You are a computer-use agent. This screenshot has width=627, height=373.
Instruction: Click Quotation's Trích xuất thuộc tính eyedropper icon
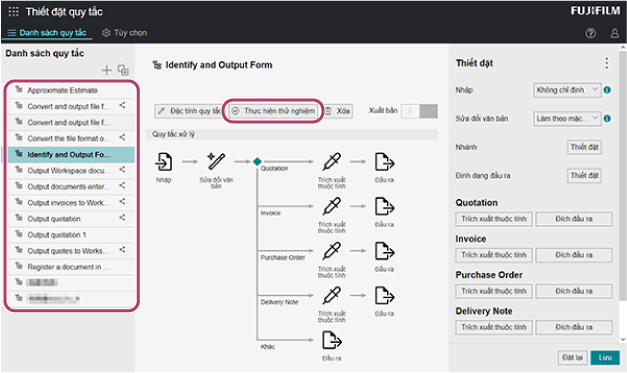pyautogui.click(x=331, y=162)
